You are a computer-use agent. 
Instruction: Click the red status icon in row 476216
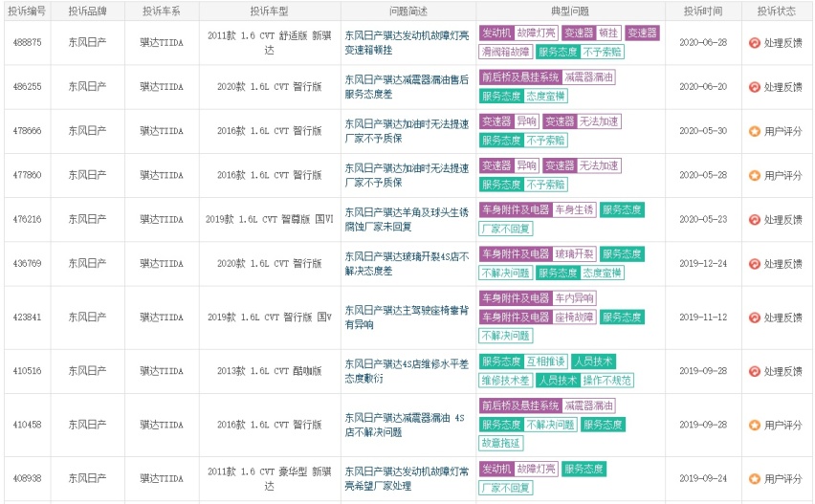(x=754, y=220)
